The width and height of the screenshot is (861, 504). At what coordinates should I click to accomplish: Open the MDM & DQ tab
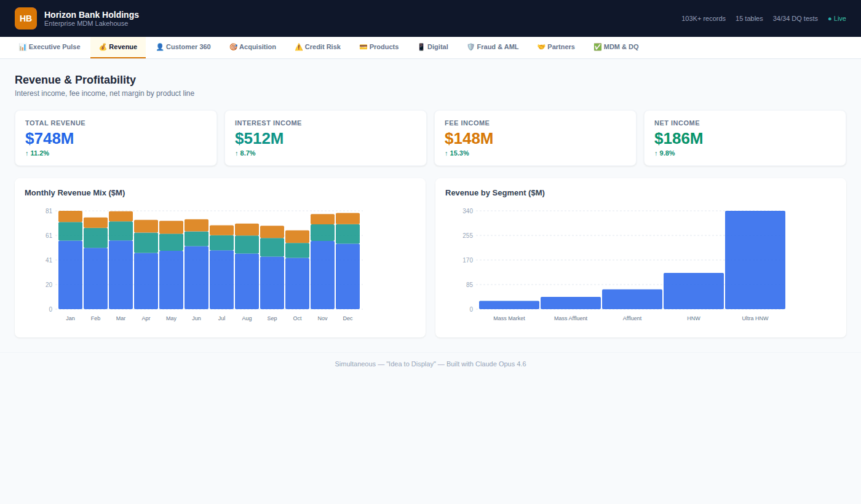point(616,47)
